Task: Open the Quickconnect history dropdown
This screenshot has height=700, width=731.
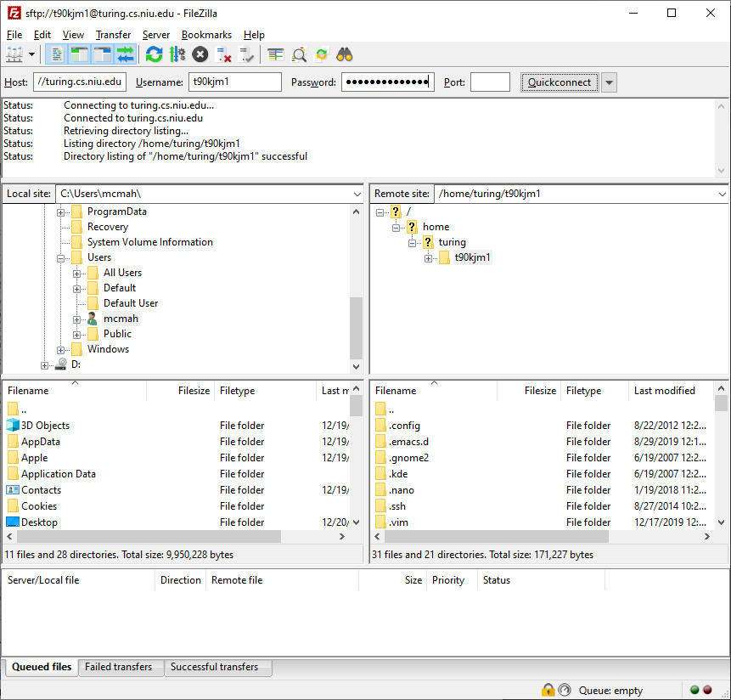Action: coord(609,82)
